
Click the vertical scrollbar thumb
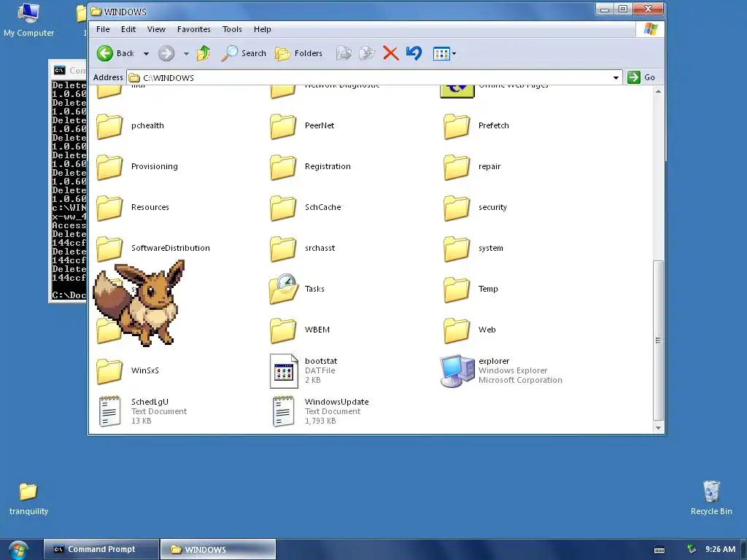[658, 340]
